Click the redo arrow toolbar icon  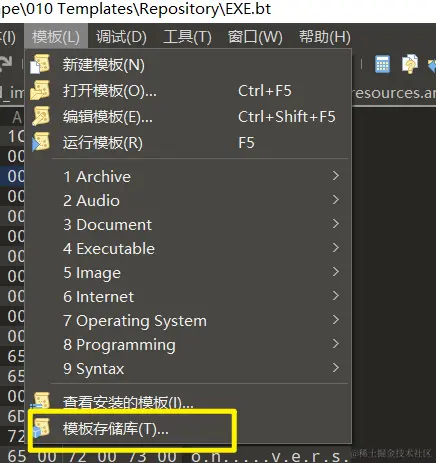[x=6, y=64]
